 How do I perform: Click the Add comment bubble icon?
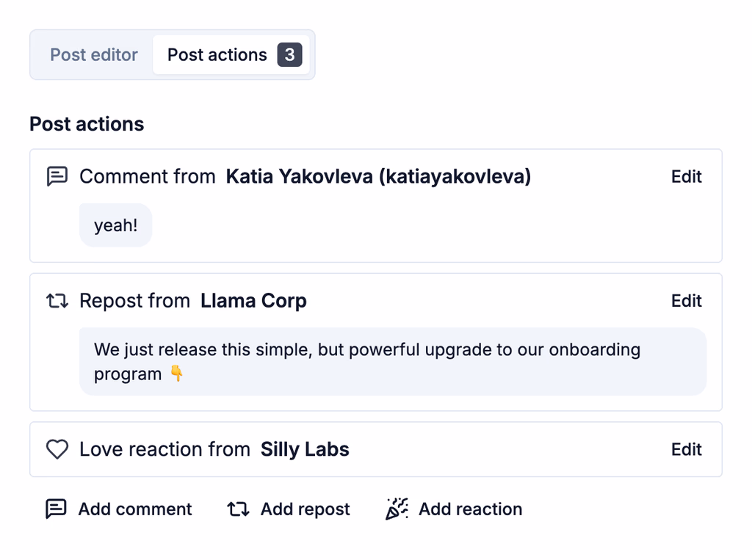(57, 509)
